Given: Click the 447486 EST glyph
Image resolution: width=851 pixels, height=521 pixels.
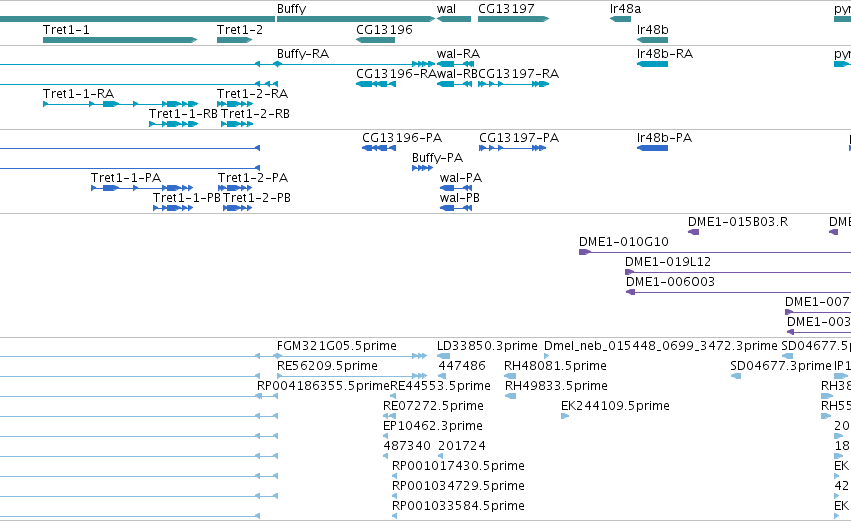Looking at the screenshot, I should 442,376.
